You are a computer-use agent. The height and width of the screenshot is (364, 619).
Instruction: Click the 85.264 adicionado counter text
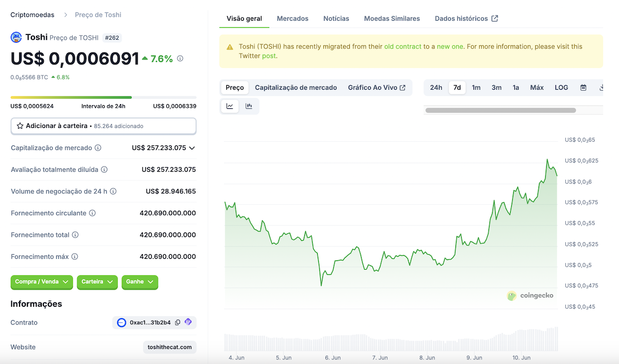pyautogui.click(x=119, y=126)
